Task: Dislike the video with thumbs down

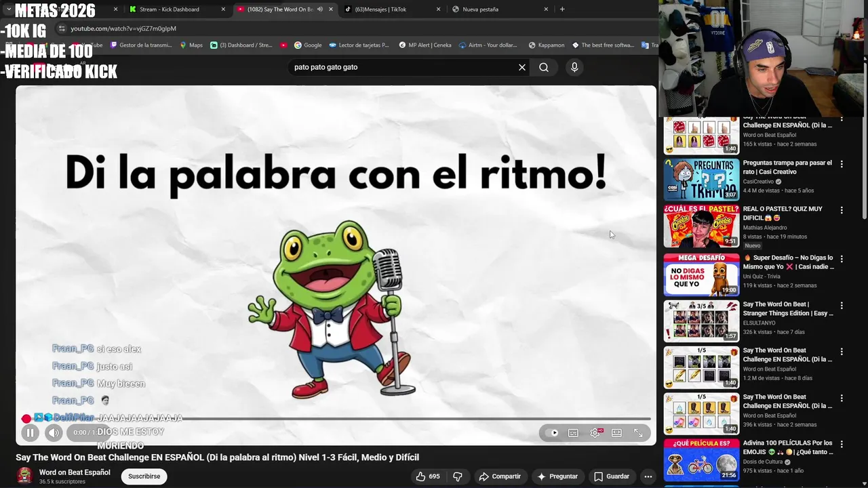Action: [x=458, y=476]
